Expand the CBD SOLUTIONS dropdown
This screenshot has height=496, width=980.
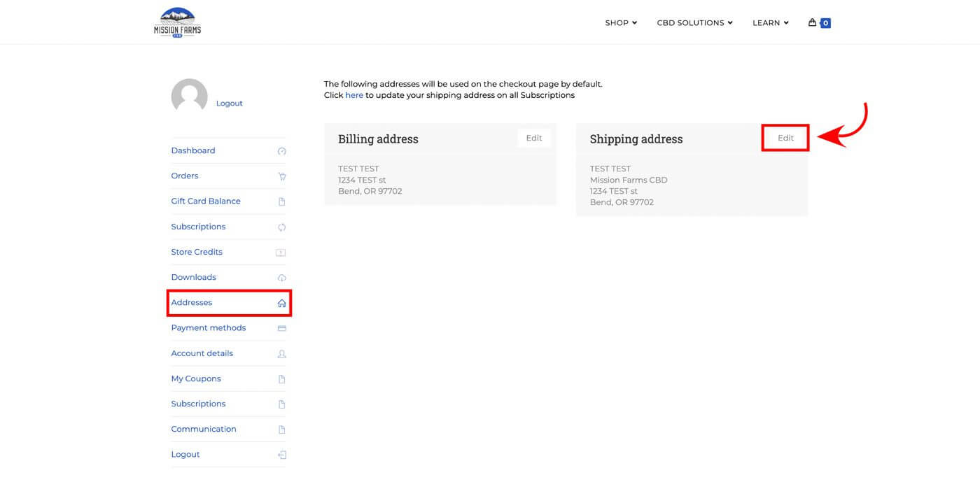click(x=694, y=22)
